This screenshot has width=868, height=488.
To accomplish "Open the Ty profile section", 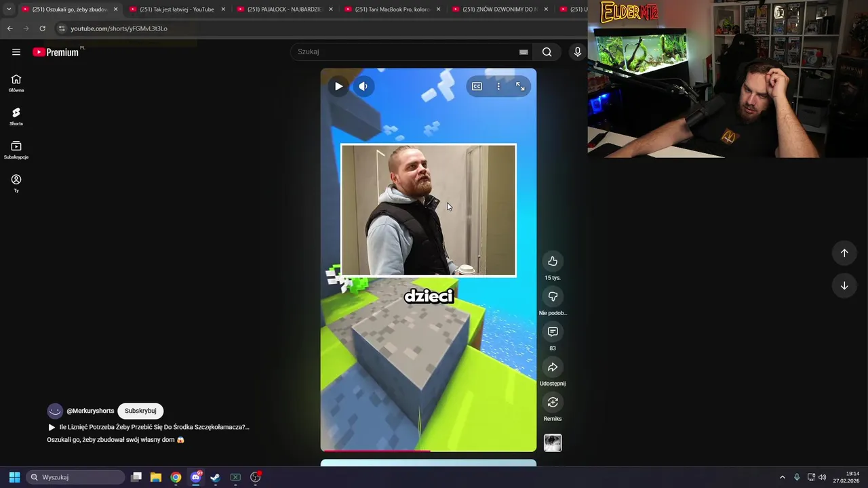I will click(16, 183).
